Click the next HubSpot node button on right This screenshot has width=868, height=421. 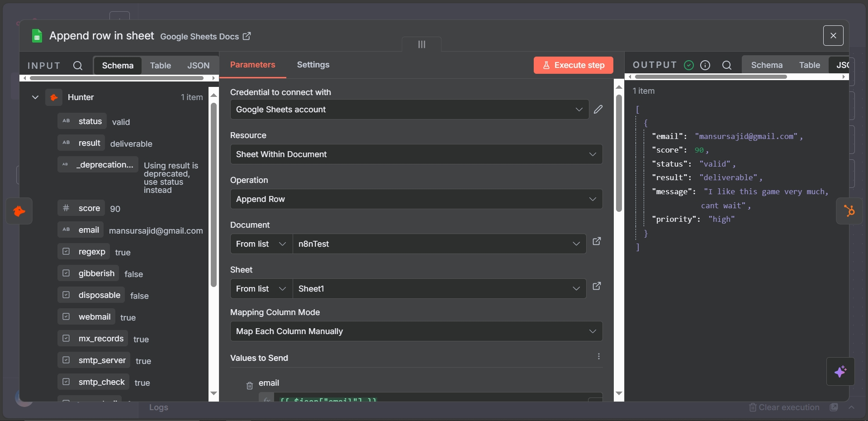click(x=849, y=211)
